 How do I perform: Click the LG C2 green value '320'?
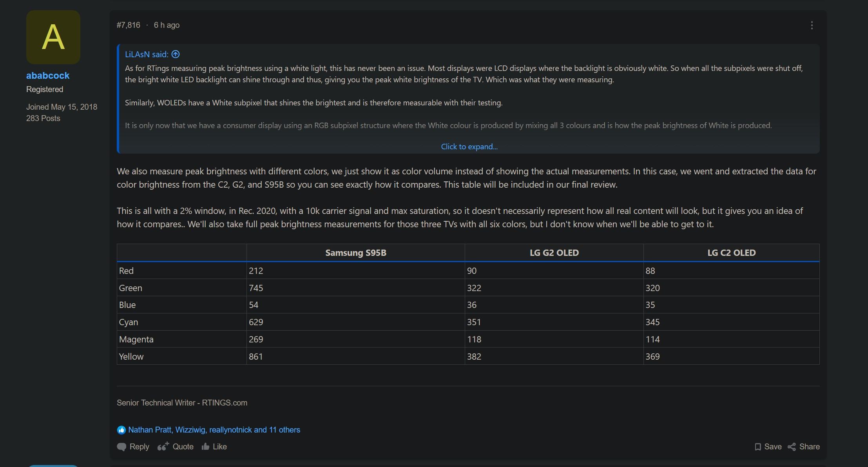coord(653,288)
